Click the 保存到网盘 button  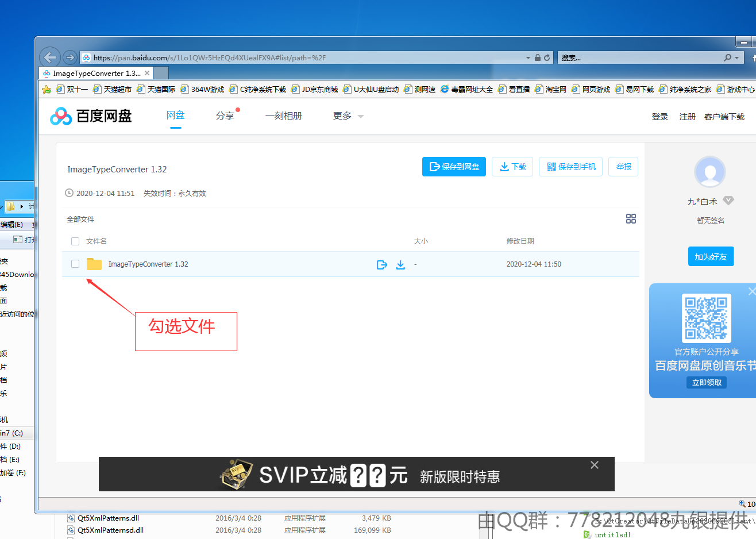pyautogui.click(x=454, y=167)
